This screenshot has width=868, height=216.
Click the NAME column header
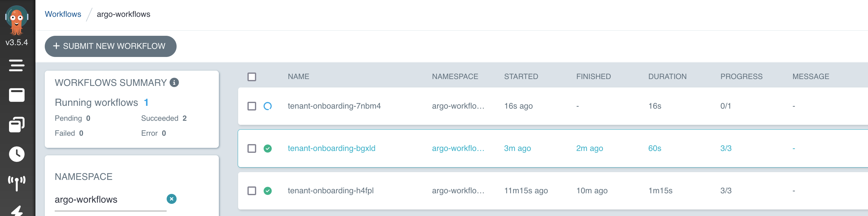point(298,77)
